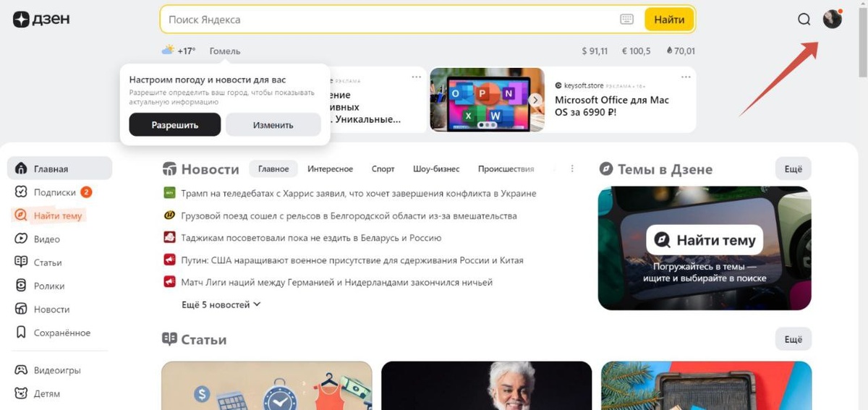Click the weather cloud icon

point(168,51)
